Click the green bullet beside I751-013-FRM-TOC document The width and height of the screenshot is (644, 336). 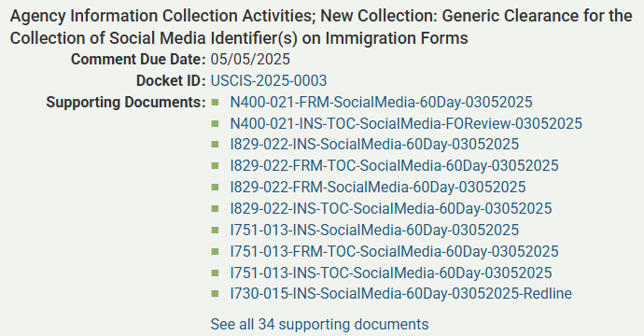coord(215,251)
